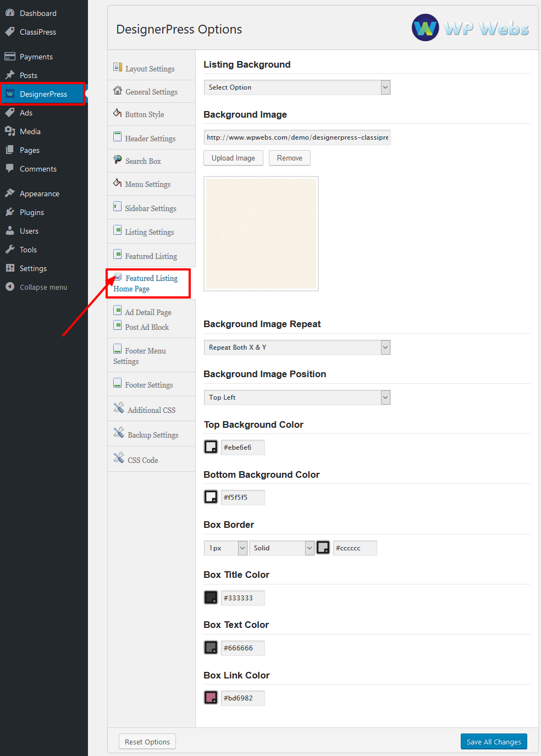The image size is (541, 756).
Task: Click the #bd6982 link color field
Action: (x=242, y=698)
